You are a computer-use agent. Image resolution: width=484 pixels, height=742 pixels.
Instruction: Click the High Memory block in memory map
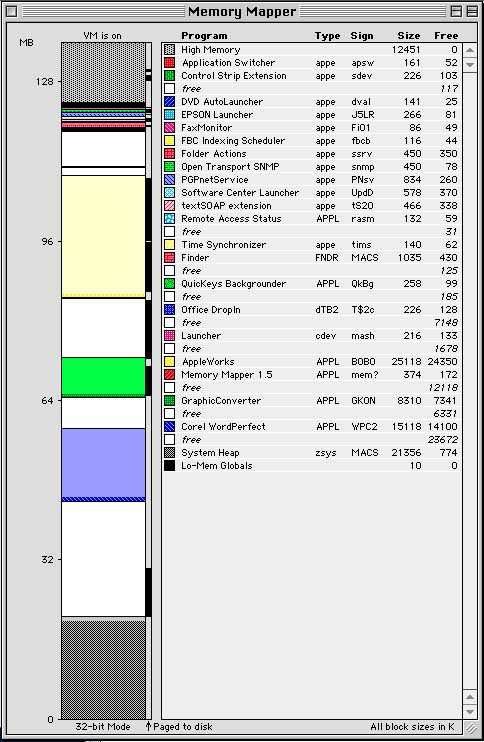[104, 72]
